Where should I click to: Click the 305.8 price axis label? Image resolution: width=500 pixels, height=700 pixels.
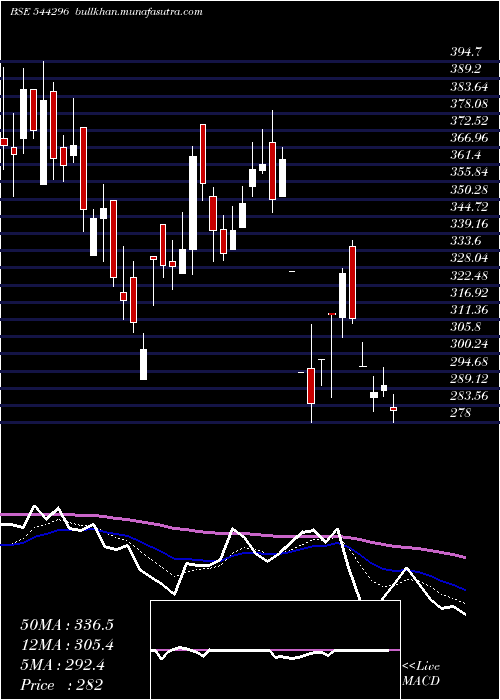[x=466, y=327]
